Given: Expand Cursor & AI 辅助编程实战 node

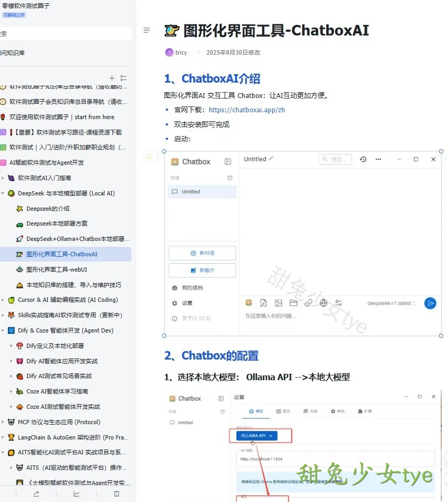Looking at the screenshot, I should [x=3, y=300].
